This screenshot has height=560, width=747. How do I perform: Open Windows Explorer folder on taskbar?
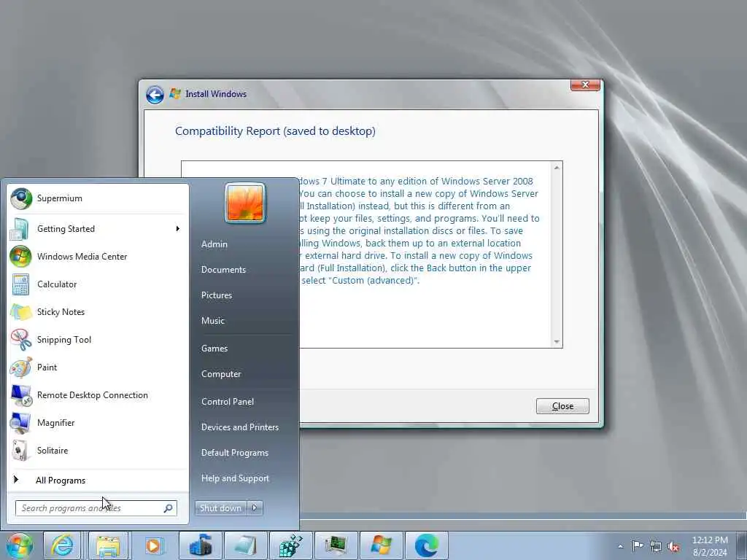point(109,545)
